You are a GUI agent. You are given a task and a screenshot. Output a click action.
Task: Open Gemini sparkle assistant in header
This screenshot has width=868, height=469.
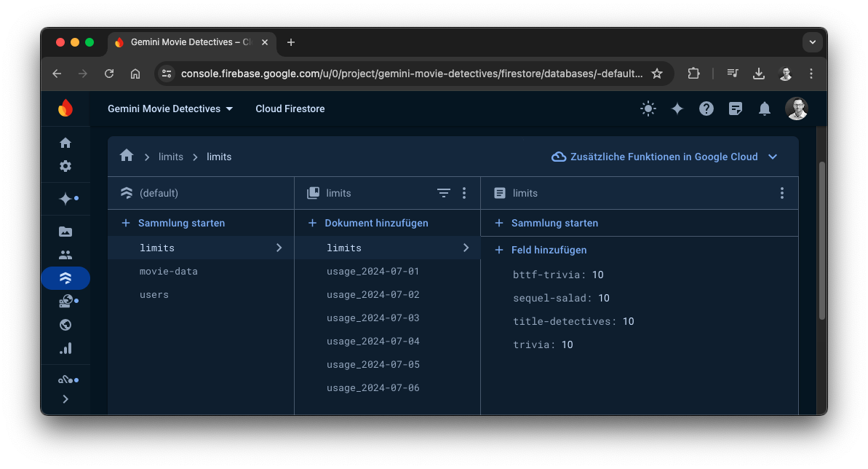coord(677,109)
